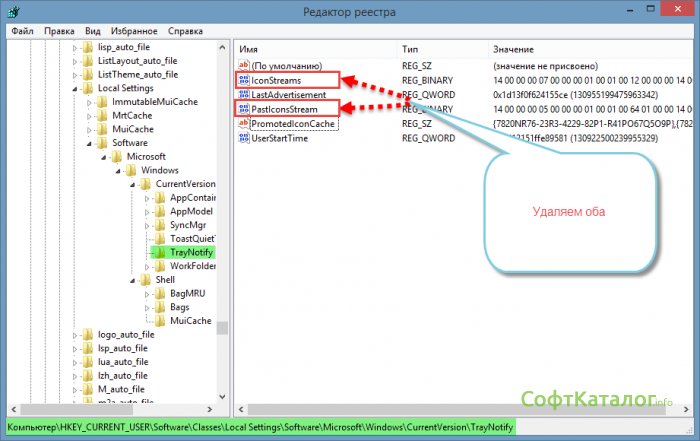The width and height of the screenshot is (700, 441).
Task: Click the LastAdvertisement value icon
Action: [243, 94]
